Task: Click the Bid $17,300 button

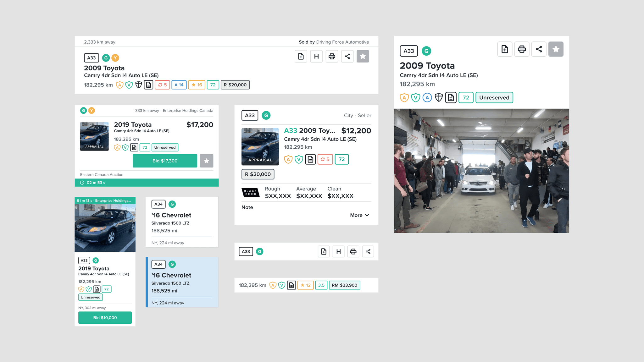Action: tap(165, 161)
